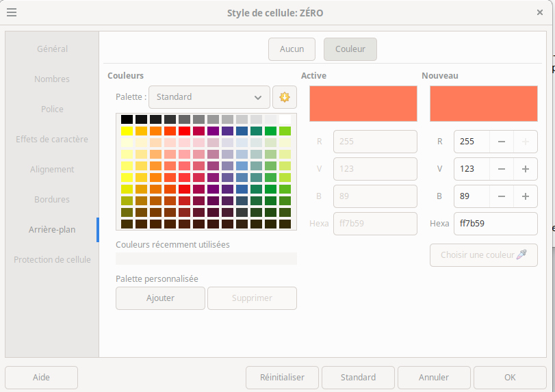Screen dimensions: 555x392
Task: Click the eyedropper Choisir une couleur button
Action: coord(483,255)
